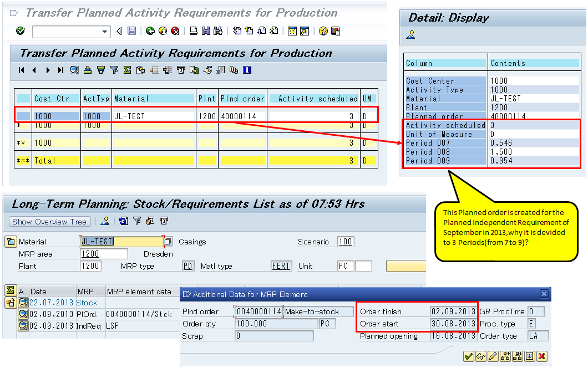Click the Total row label in table
Viewport: 588px width, 368px height.
coord(45,161)
